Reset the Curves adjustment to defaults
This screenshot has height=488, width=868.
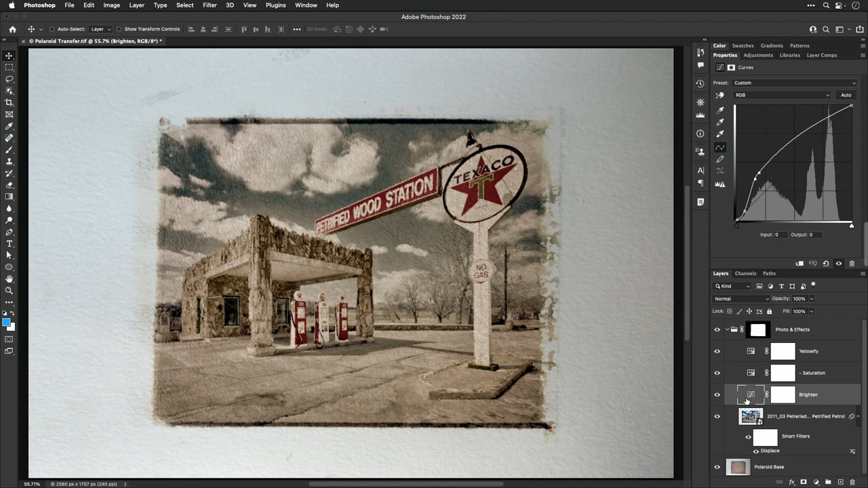(x=825, y=264)
